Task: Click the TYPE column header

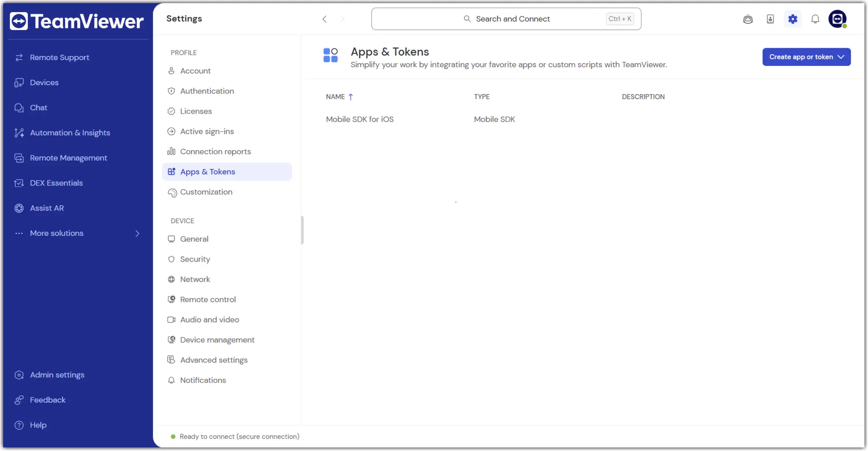Action: [482, 97]
